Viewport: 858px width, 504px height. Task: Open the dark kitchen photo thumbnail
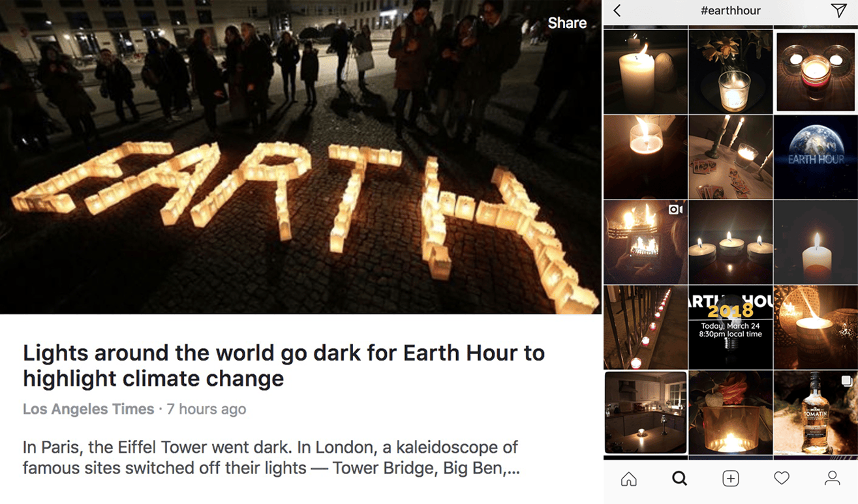pyautogui.click(x=645, y=412)
